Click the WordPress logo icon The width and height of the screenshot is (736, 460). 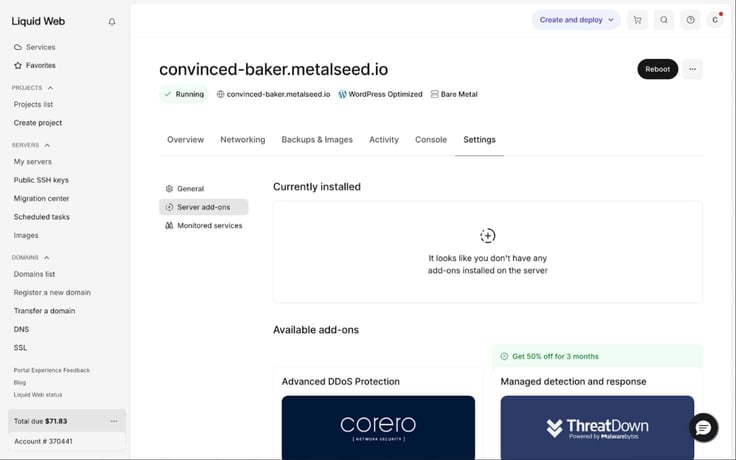[x=343, y=94]
